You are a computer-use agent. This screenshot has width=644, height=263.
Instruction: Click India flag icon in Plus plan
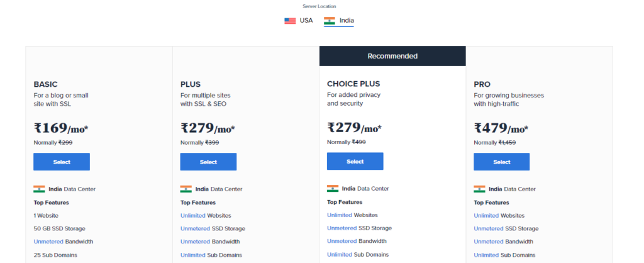pos(186,189)
